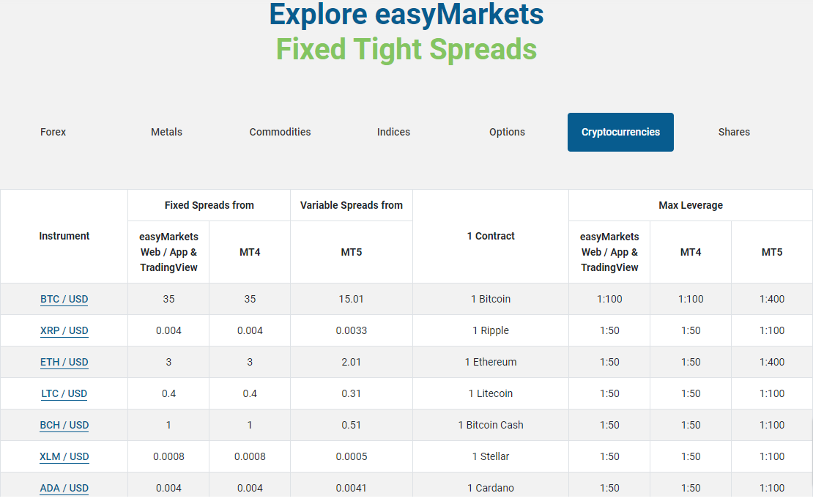Screen dimensions: 813x504
Task: Select the 0.31 spread value for LTC
Action: 352,393
